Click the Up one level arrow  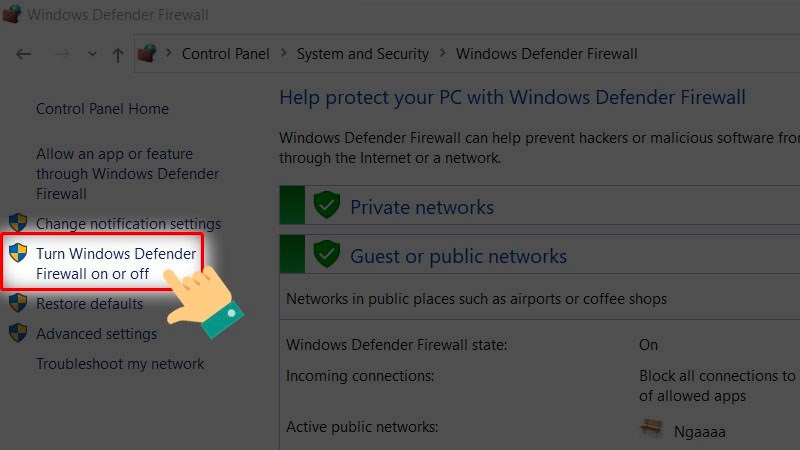[118, 54]
